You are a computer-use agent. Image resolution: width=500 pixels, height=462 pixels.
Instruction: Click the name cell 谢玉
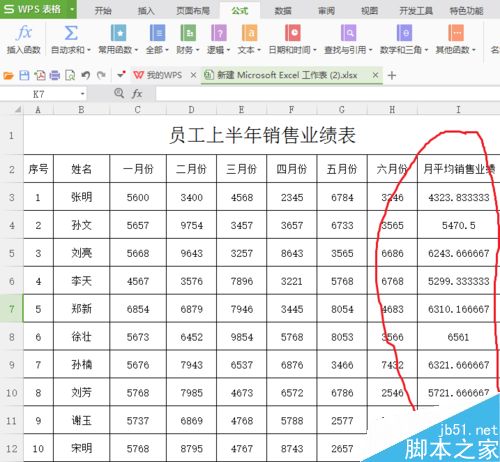(81, 420)
